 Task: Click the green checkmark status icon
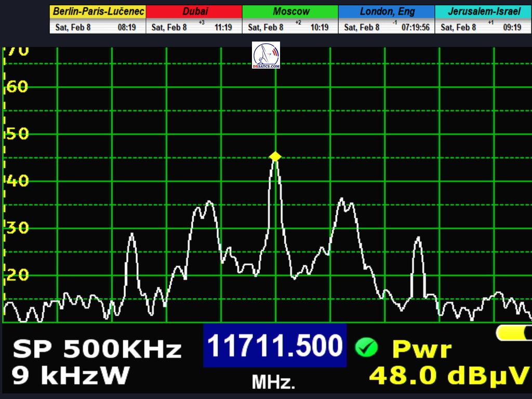click(x=366, y=348)
